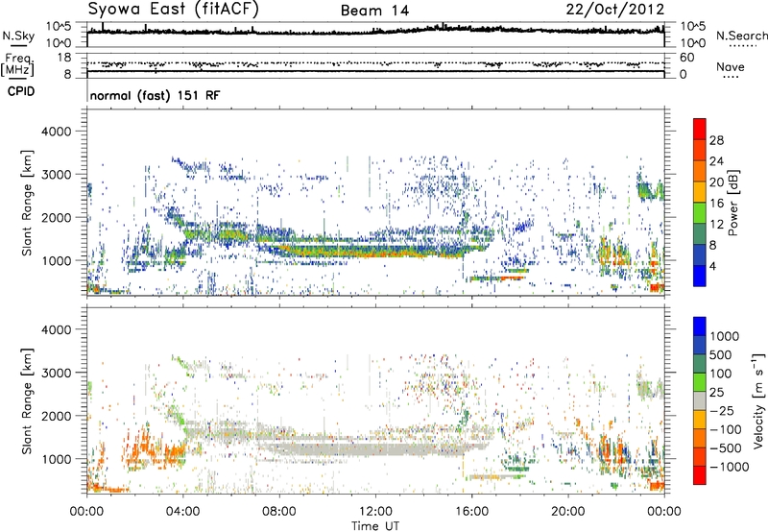Click the '08:00' time tick label
The width and height of the screenshot is (768, 532).
click(x=279, y=512)
